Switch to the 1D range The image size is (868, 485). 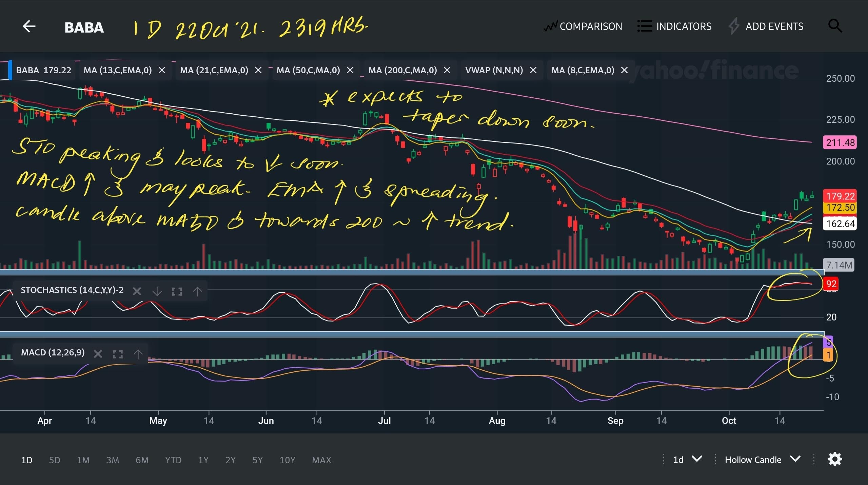click(27, 460)
